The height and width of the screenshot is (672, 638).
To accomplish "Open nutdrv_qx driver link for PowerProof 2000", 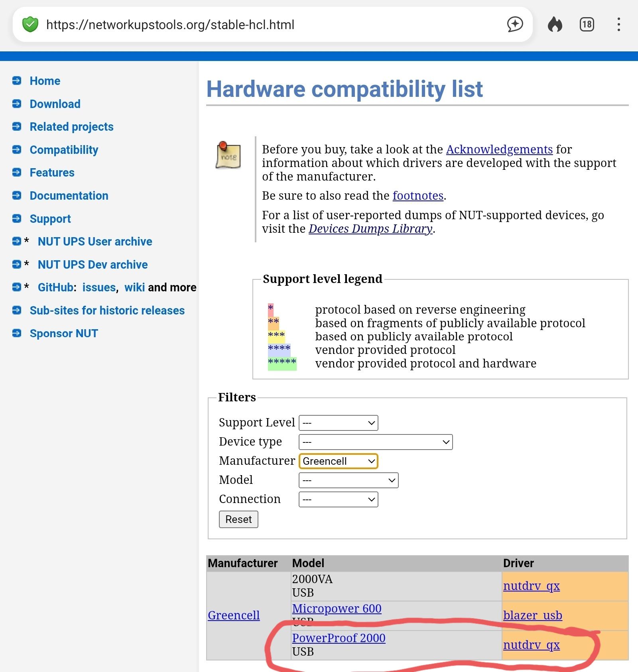I will [x=532, y=645].
